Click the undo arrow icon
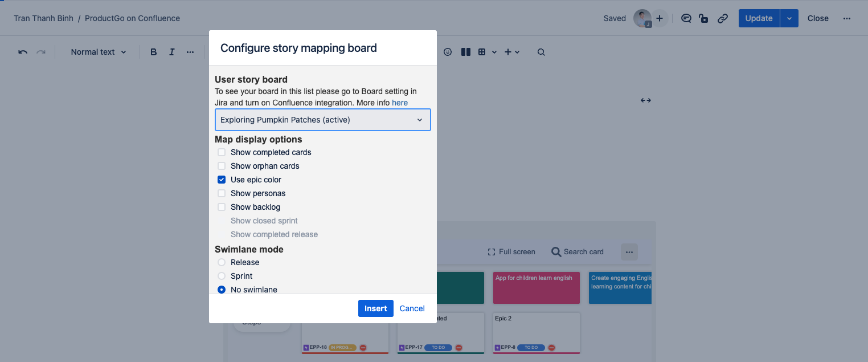868x362 pixels. coord(23,52)
